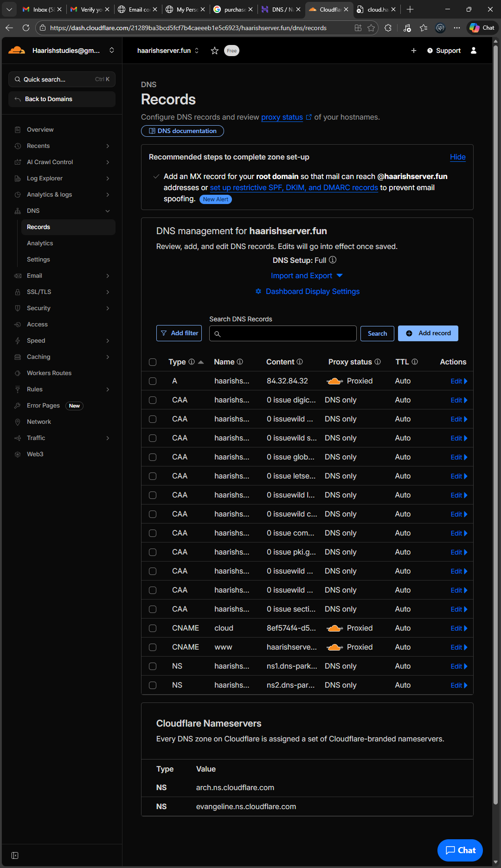Hide the recommended steps panel
501x868 pixels.
pyautogui.click(x=457, y=157)
